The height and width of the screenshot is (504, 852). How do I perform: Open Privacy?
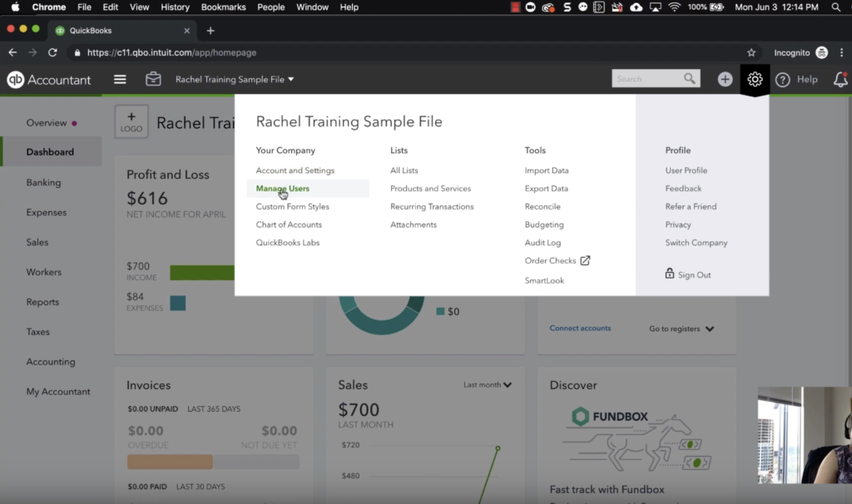click(x=678, y=225)
